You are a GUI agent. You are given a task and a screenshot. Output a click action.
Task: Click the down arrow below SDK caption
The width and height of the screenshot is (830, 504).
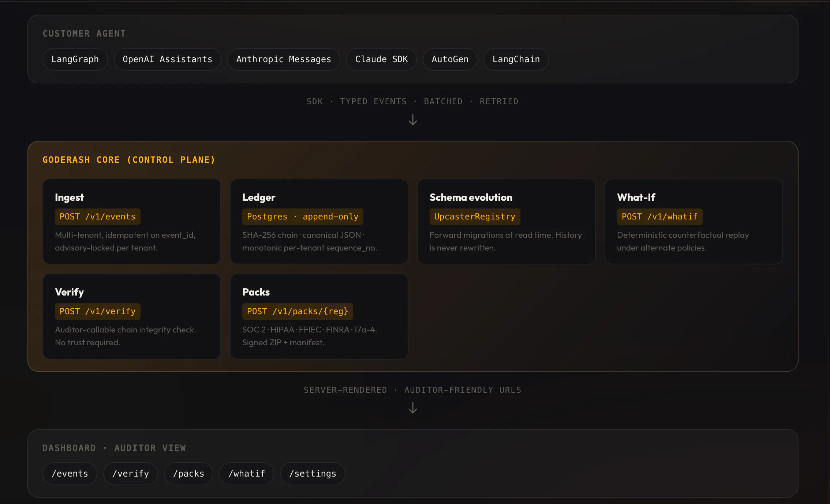(x=413, y=120)
